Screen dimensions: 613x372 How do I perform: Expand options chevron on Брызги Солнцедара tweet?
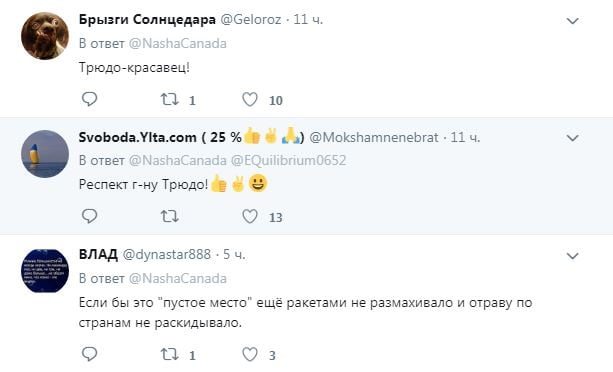(x=572, y=21)
